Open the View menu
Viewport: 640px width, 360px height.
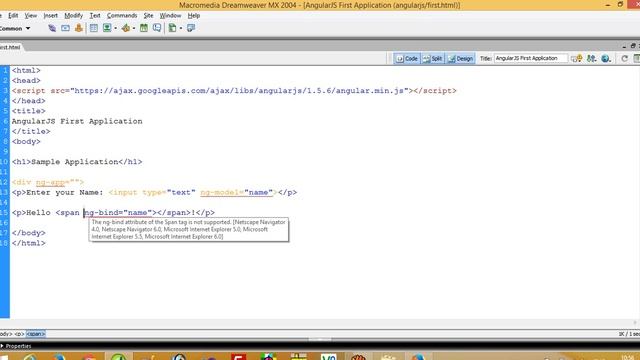coord(31,16)
